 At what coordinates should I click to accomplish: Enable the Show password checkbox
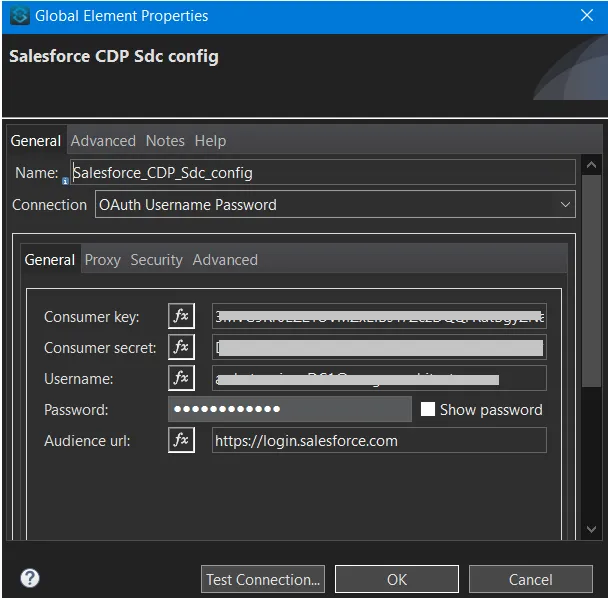428,409
